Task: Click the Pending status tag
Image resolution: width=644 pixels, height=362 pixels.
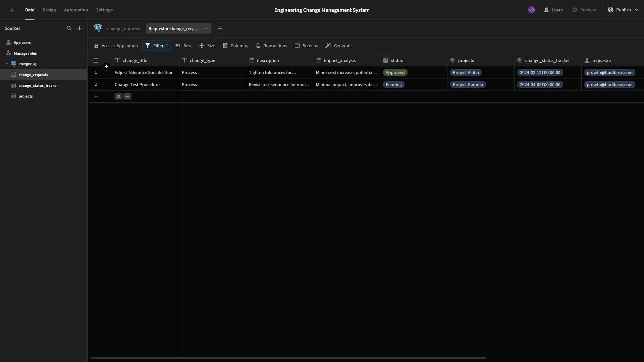Action: (x=394, y=85)
